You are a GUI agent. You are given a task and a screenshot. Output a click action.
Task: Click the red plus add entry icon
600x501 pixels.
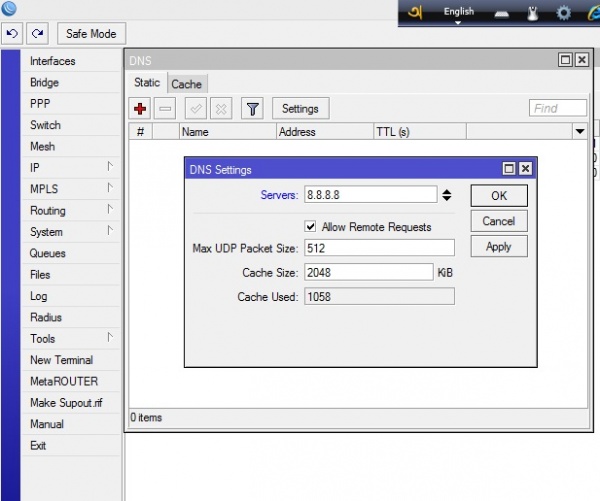click(140, 109)
